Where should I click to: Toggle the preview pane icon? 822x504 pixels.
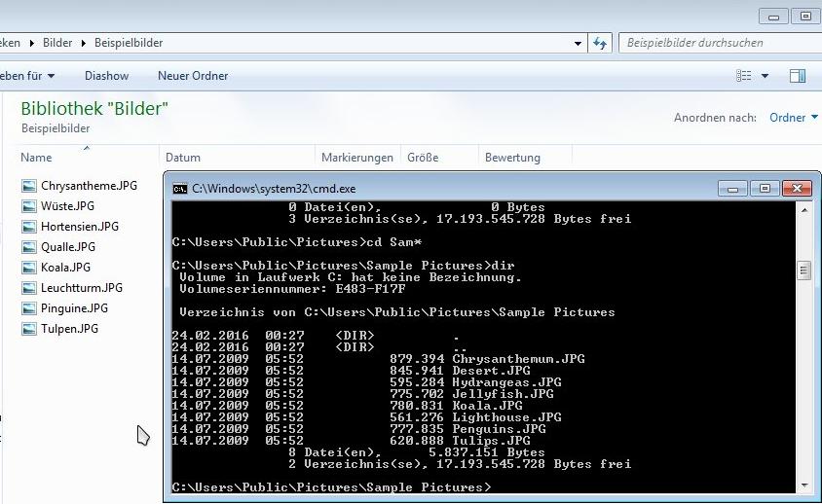pos(797,76)
